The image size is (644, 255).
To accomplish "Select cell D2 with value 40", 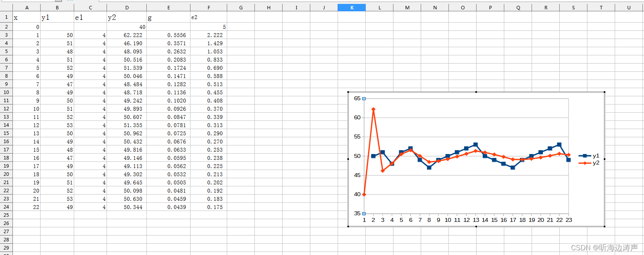I will (127, 27).
